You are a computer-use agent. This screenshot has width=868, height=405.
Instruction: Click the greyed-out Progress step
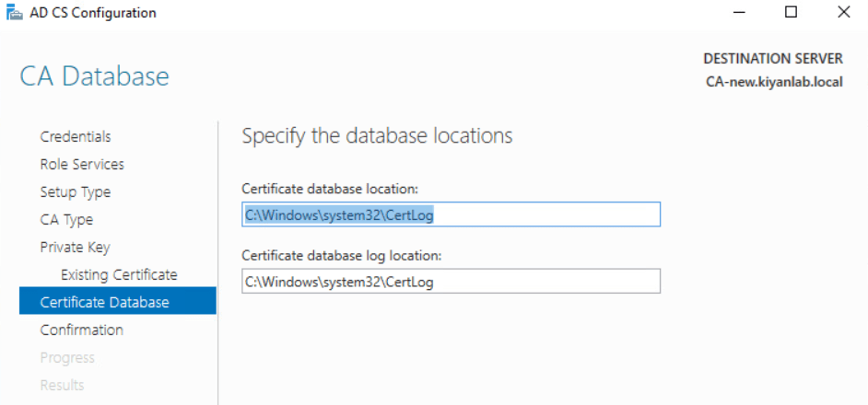tap(67, 357)
